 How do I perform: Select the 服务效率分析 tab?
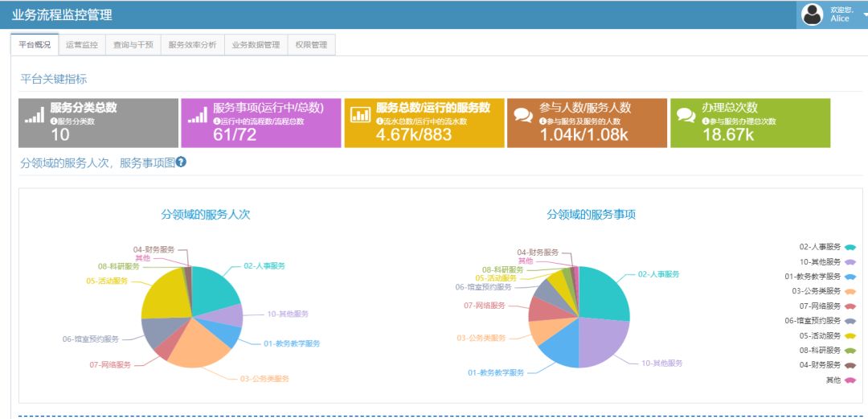point(192,45)
